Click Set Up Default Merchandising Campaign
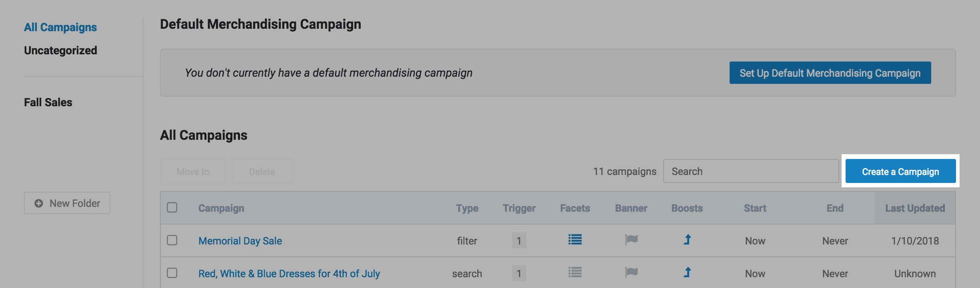This screenshot has width=980, height=288. click(830, 73)
